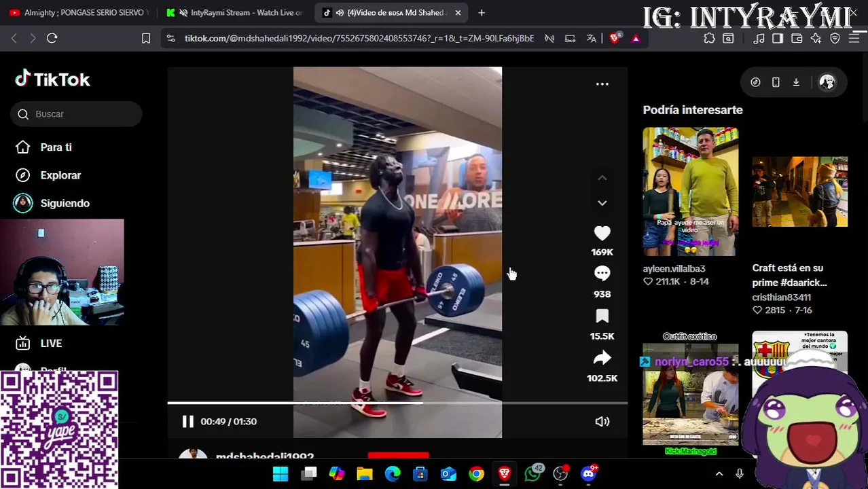Viewport: 868px width, 489px height.
Task: Click the translate page icon
Action: (592, 39)
